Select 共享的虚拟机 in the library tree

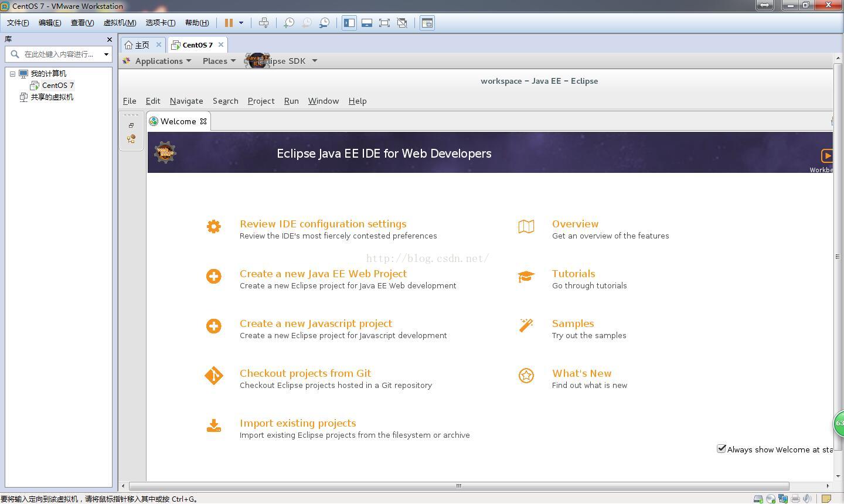52,97
